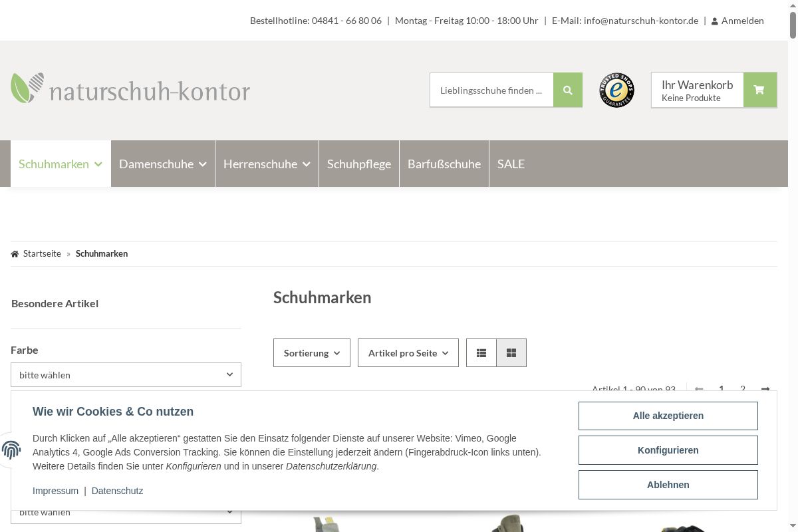798x532 pixels.
Task: Select the Barfußschuhe menu item
Action: click(x=444, y=164)
